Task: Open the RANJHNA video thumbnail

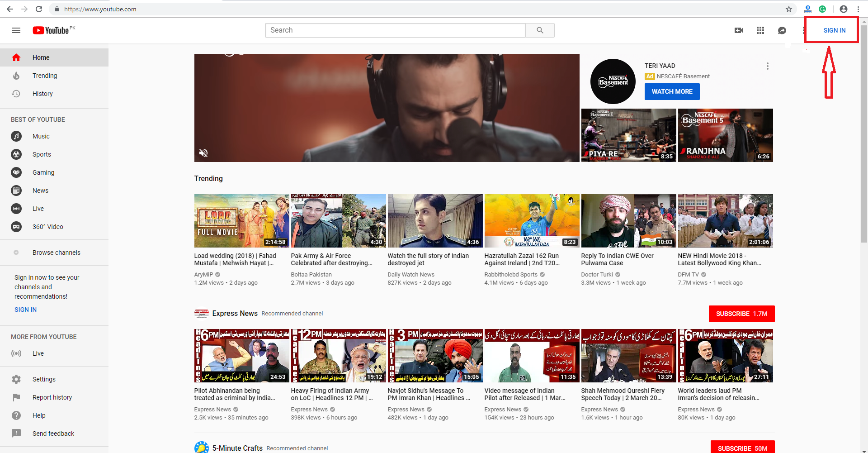Action: [725, 135]
